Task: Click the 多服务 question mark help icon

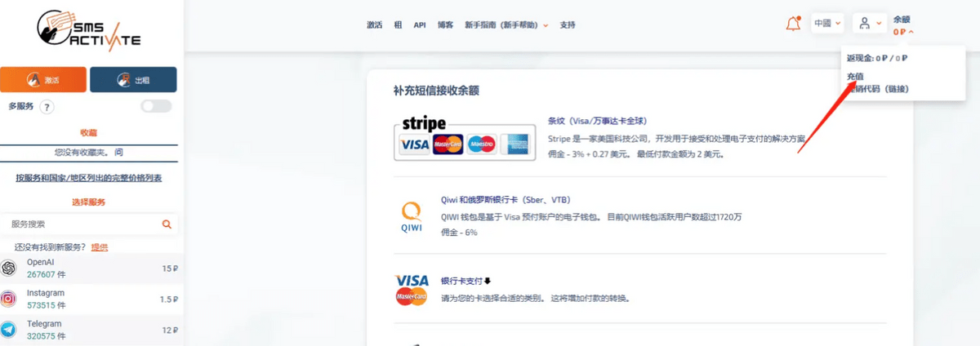Action: (46, 107)
